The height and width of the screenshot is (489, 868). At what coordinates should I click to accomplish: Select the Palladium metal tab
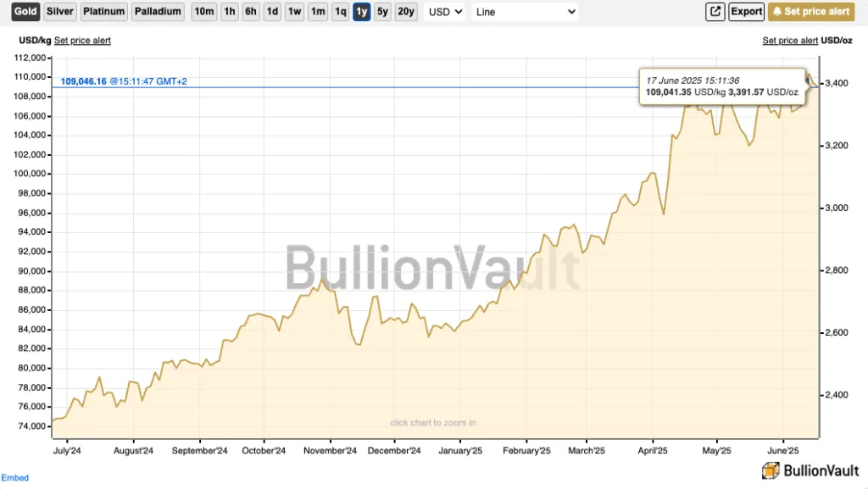pyautogui.click(x=158, y=12)
